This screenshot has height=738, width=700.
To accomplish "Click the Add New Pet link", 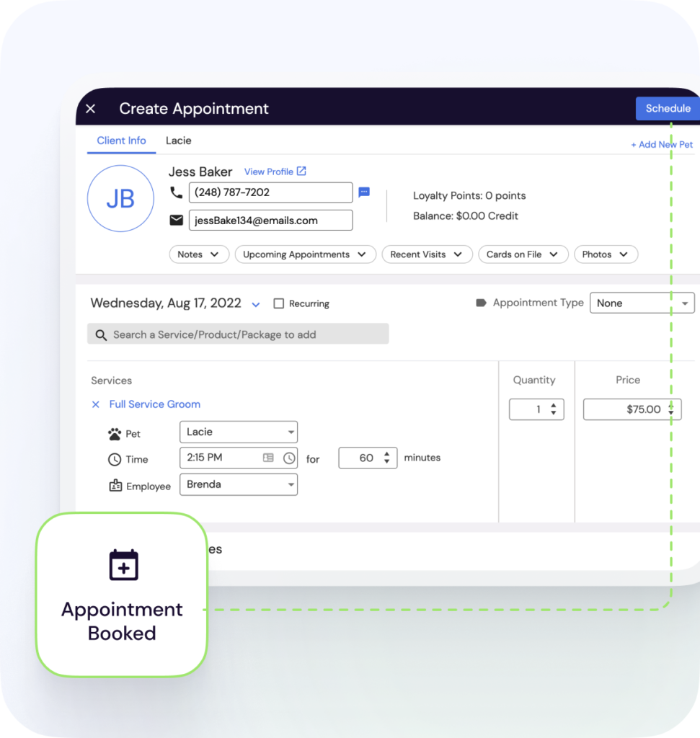I will tap(661, 144).
